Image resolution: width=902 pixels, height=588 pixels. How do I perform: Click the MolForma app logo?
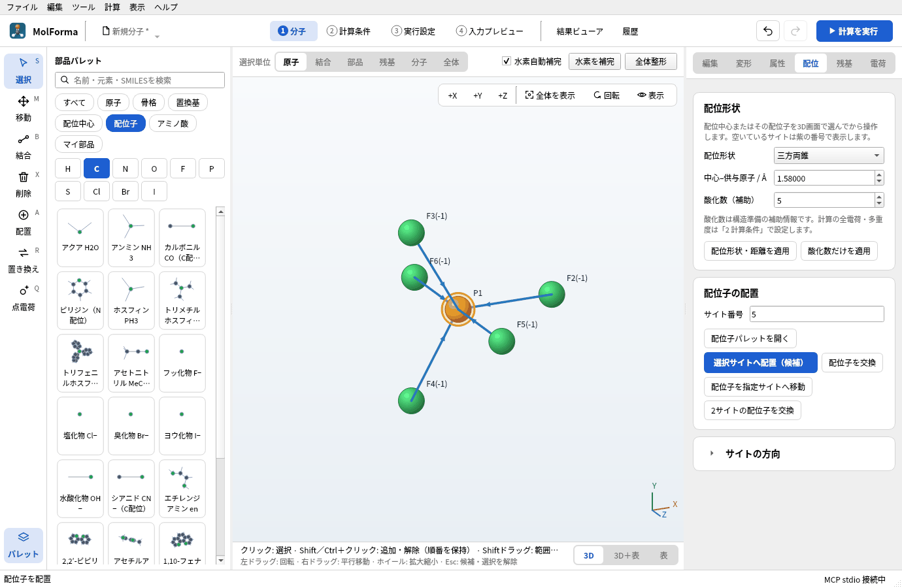18,31
